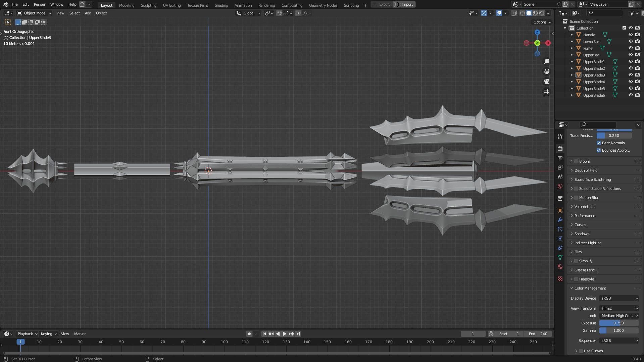Open the Texture properties tab

click(x=560, y=279)
